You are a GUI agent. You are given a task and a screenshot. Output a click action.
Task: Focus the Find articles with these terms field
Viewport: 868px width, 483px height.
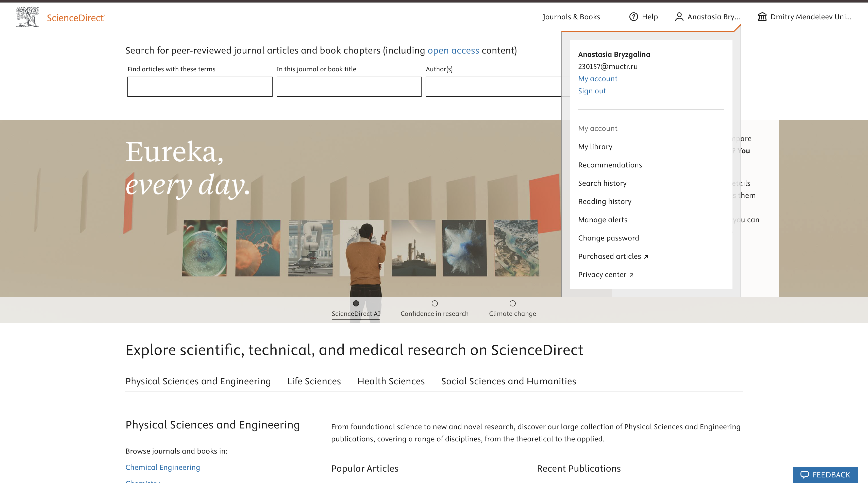(x=200, y=87)
